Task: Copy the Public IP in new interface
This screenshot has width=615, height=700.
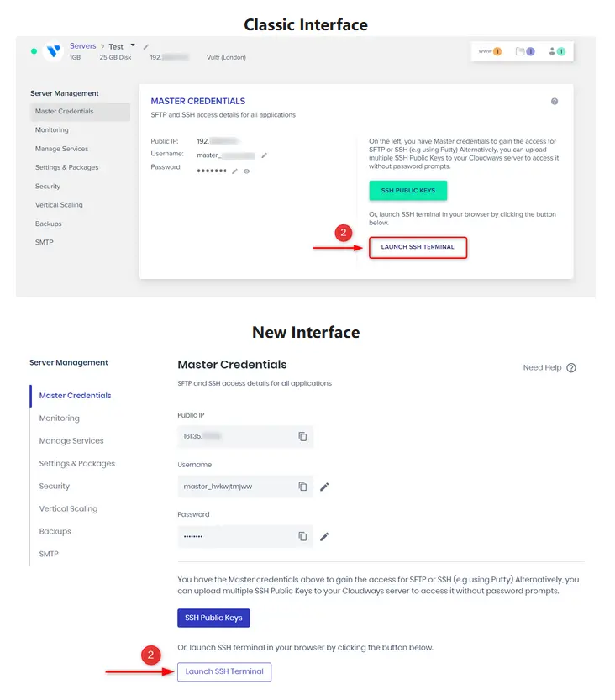Action: tap(302, 437)
